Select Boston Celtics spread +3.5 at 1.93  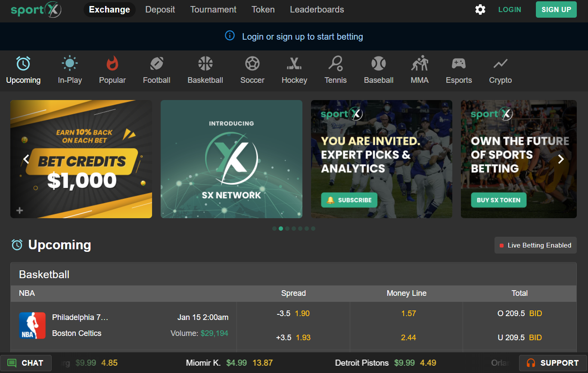point(293,338)
